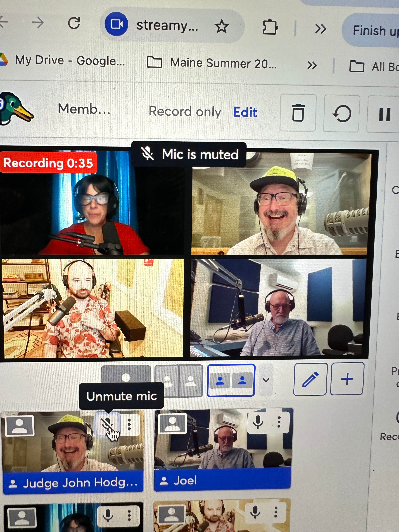
Task: Choose the single-person solo layout
Action: click(126, 374)
